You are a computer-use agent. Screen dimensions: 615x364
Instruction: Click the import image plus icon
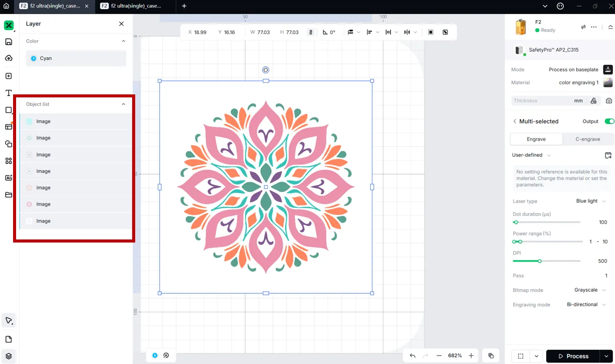point(9,76)
